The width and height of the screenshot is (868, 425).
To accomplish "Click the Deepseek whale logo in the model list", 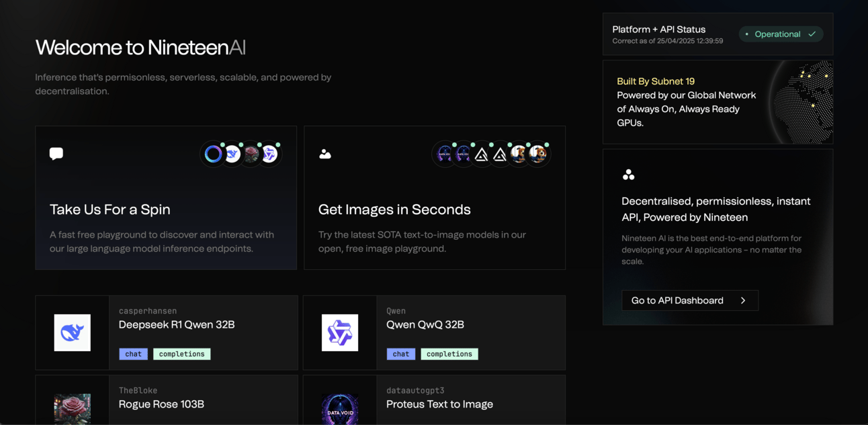I will pos(73,332).
